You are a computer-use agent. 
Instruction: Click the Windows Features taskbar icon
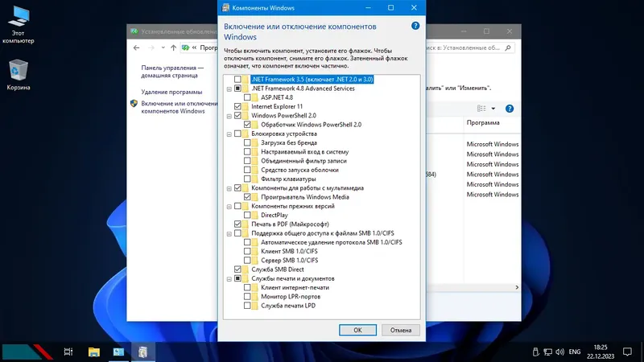[x=143, y=352]
